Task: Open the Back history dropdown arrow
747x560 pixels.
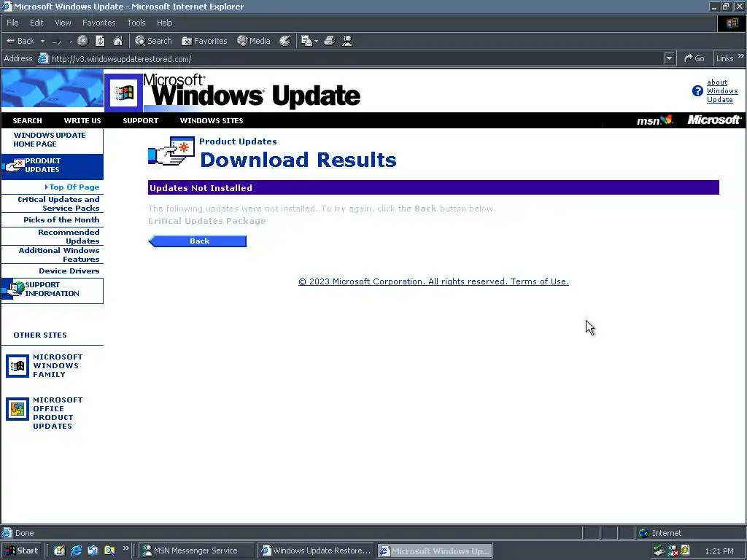Action: [42, 42]
